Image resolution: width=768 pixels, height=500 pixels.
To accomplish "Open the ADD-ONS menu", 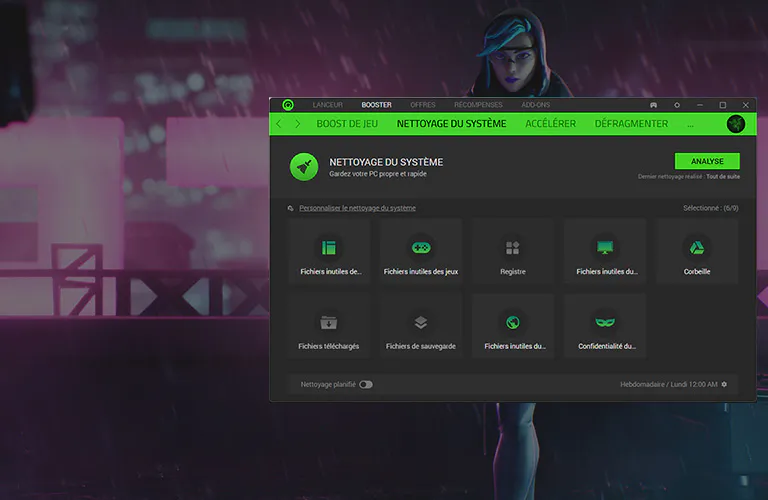I will coord(535,105).
